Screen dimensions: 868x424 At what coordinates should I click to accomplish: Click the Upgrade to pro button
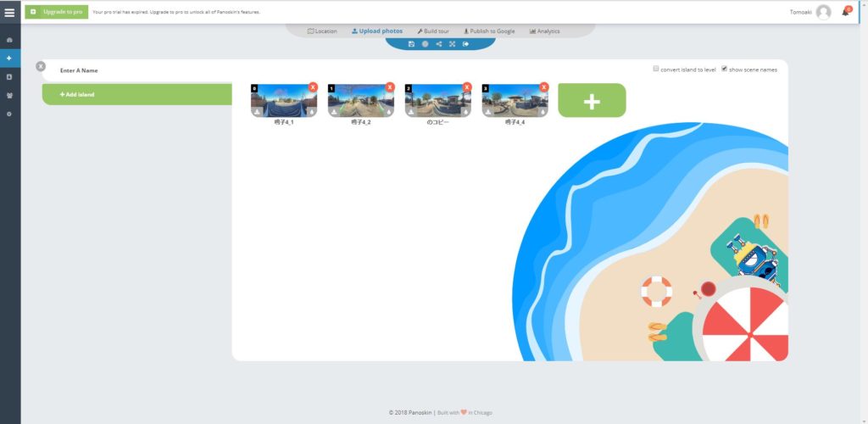pos(57,12)
